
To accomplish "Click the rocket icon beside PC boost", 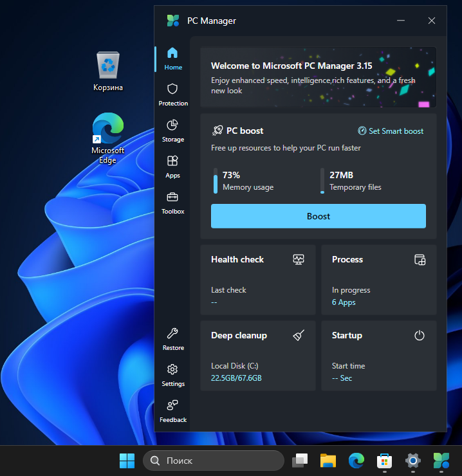I will pyautogui.click(x=217, y=131).
